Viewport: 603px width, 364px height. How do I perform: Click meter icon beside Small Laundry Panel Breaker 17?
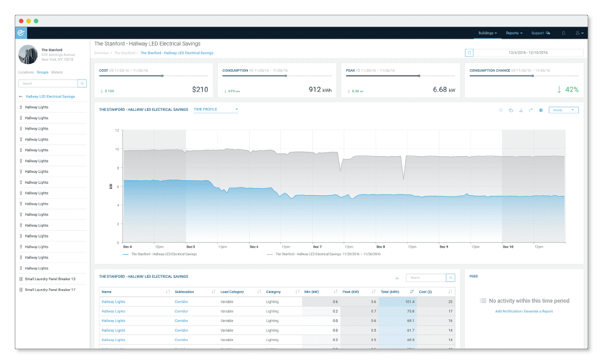(x=21, y=290)
